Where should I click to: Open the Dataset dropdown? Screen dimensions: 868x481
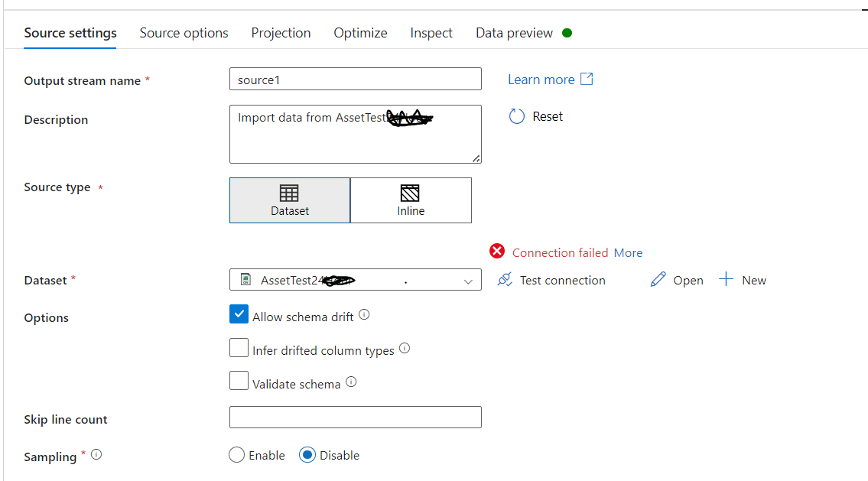pos(468,280)
